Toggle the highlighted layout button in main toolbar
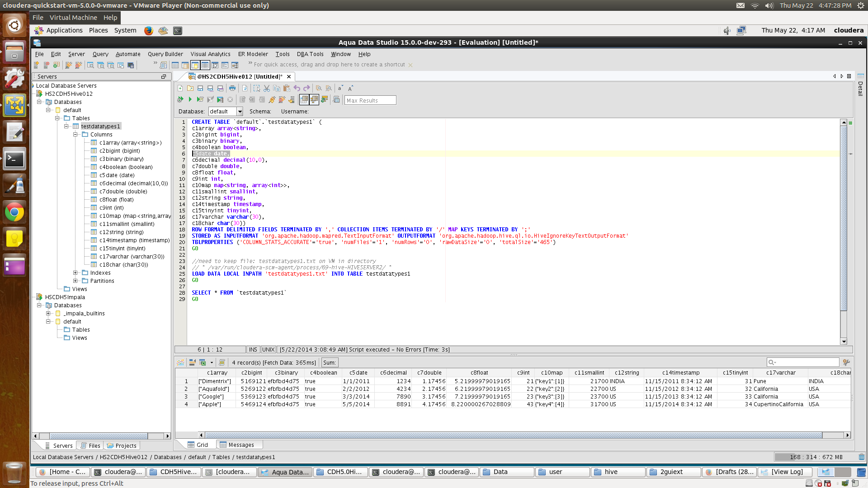This screenshot has width=868, height=488. point(195,65)
